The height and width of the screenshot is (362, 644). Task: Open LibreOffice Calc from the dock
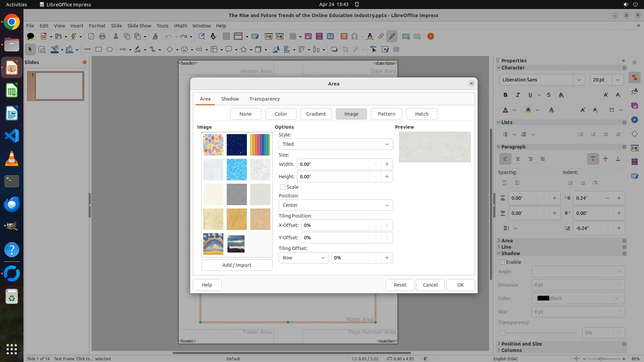(x=12, y=91)
